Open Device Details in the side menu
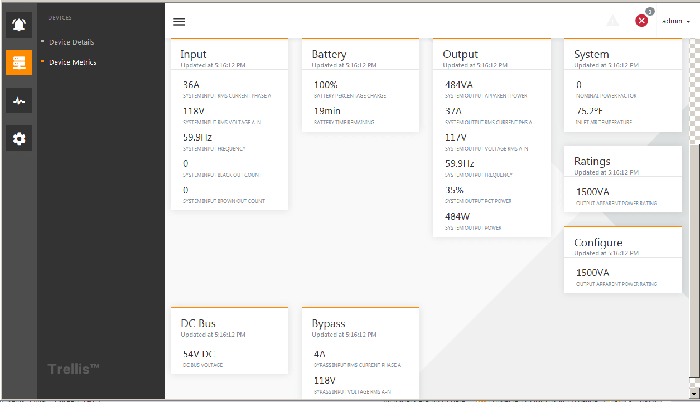The width and height of the screenshot is (700, 402). pos(71,42)
